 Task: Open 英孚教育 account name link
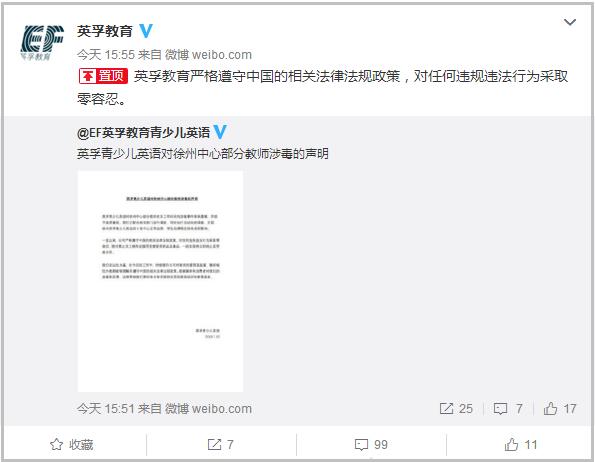105,31
